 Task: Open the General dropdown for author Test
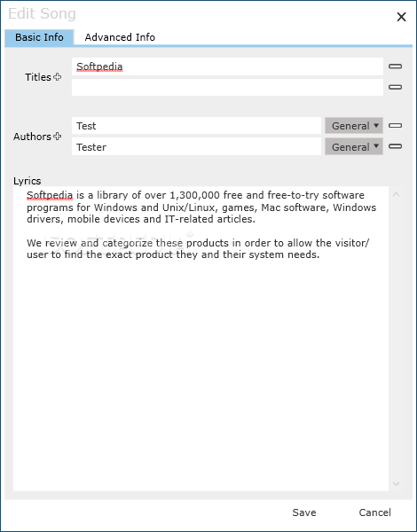[x=354, y=126]
